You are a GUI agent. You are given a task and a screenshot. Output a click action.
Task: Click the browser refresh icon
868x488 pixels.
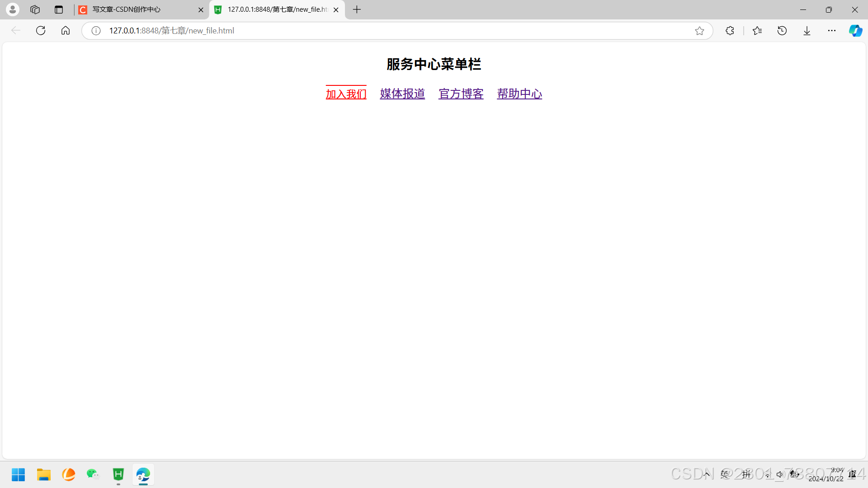(41, 31)
